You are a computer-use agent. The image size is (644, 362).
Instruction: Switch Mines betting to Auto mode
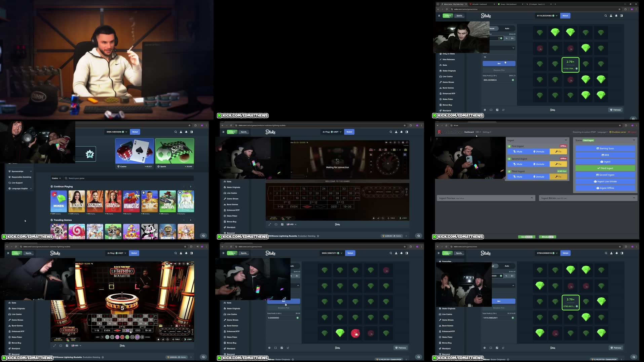point(507,266)
